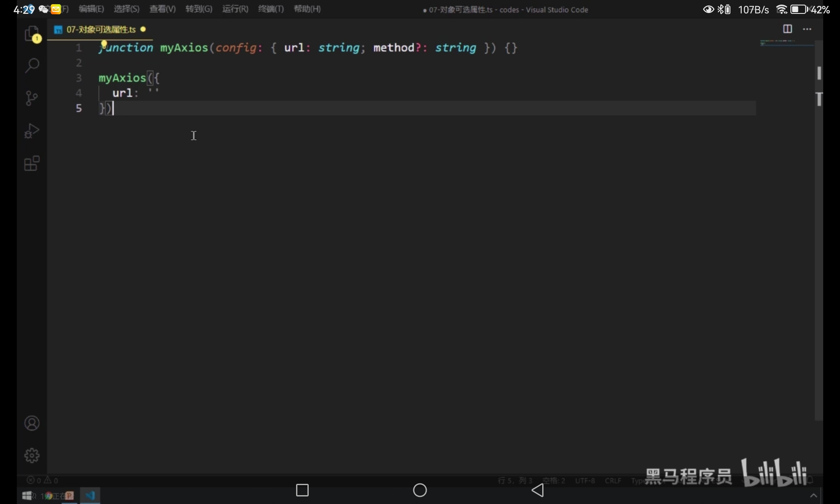Screen dimensions: 840x504
Task: Open Manage settings gear
Action: point(32,455)
